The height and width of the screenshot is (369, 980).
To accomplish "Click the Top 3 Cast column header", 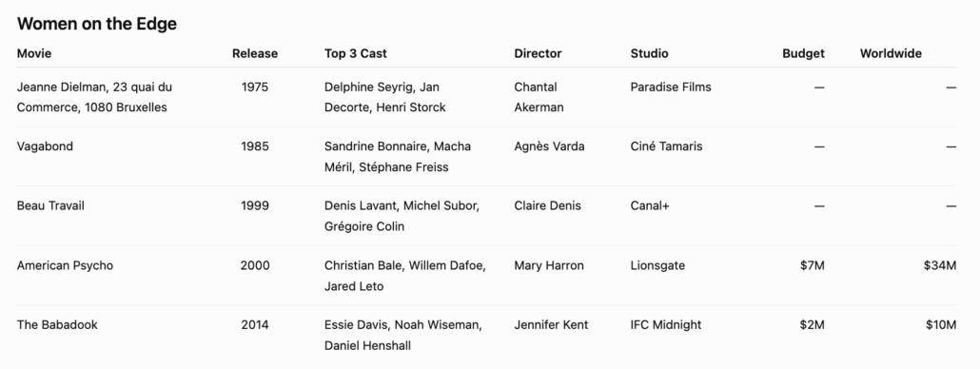I will 356,53.
